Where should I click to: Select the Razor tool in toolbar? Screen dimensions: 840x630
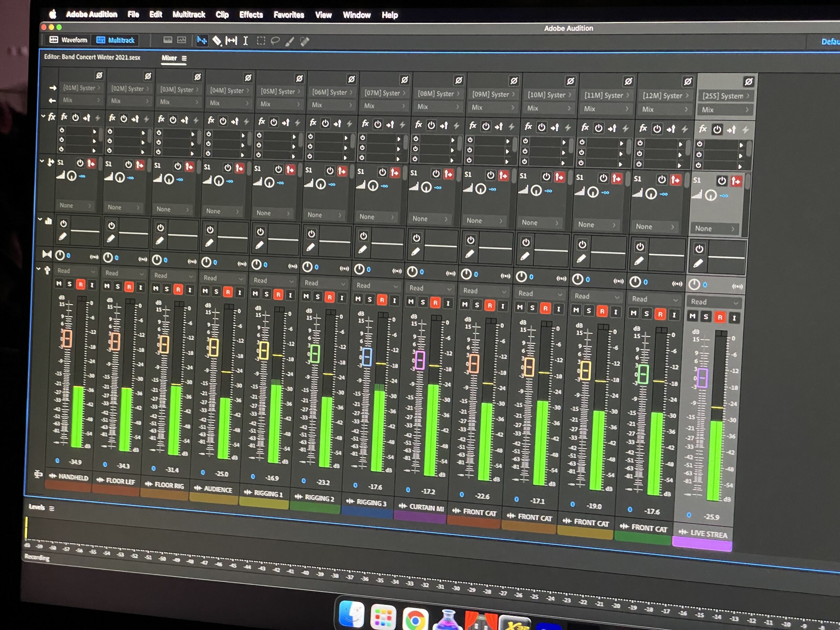click(217, 41)
